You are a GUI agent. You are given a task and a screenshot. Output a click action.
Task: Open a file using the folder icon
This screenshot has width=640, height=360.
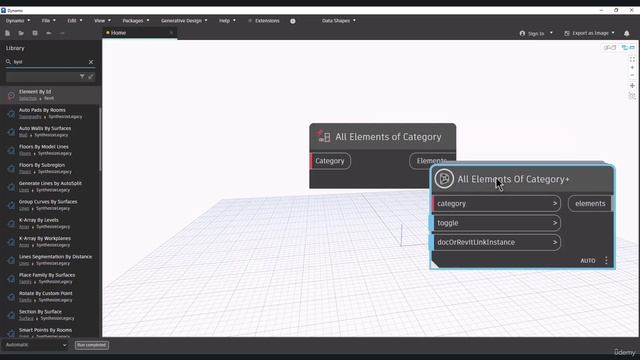pyautogui.click(x=21, y=33)
